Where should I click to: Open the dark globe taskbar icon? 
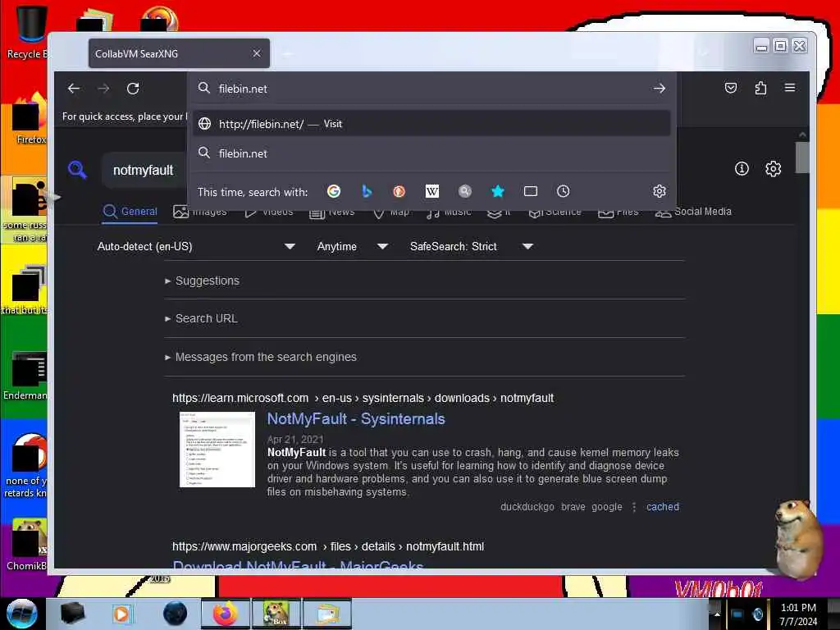pyautogui.click(x=176, y=614)
